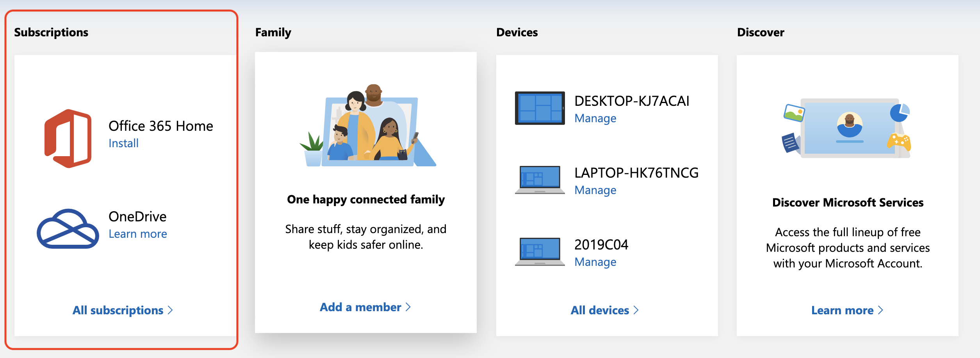Click the OneDrive cloud icon
The width and height of the screenshot is (980, 358).
click(x=68, y=229)
